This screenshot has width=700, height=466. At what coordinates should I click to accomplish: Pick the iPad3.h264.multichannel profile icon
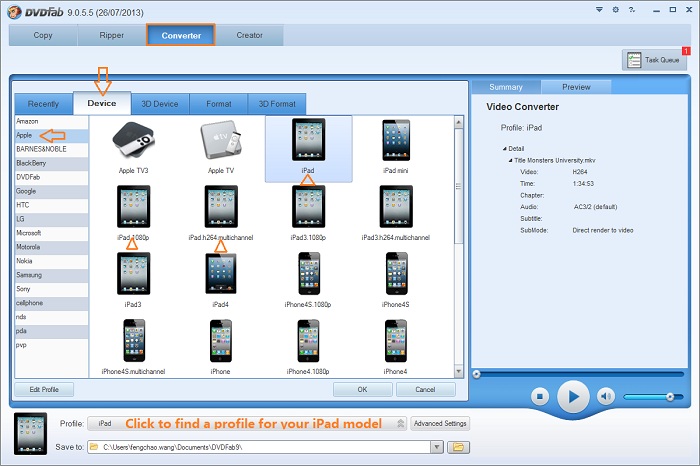click(396, 207)
